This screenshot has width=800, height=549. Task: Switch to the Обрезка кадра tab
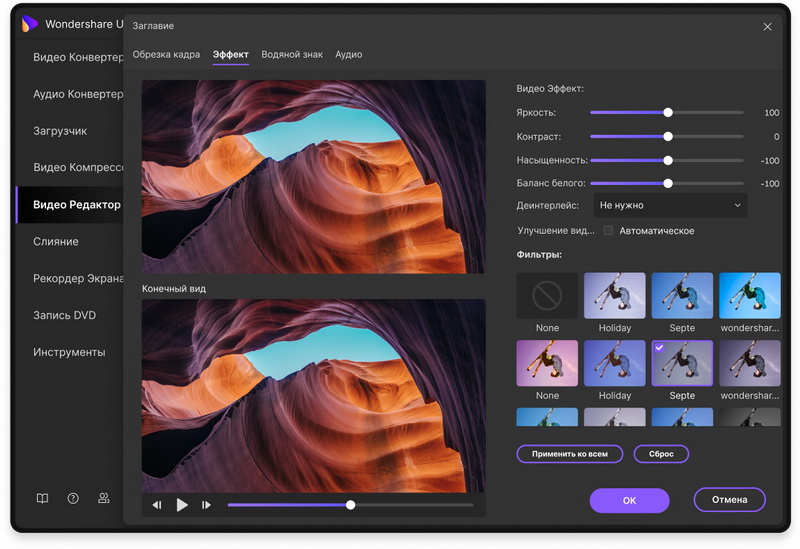[x=166, y=55]
